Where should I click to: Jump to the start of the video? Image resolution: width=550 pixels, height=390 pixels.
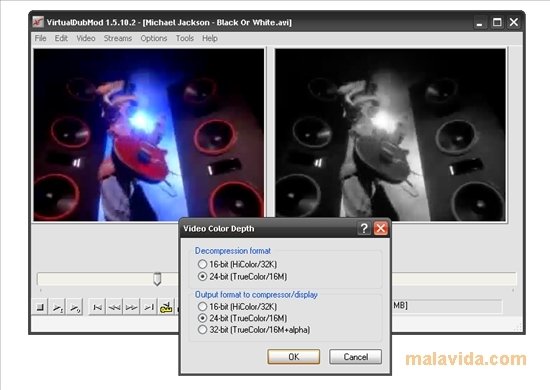97,308
